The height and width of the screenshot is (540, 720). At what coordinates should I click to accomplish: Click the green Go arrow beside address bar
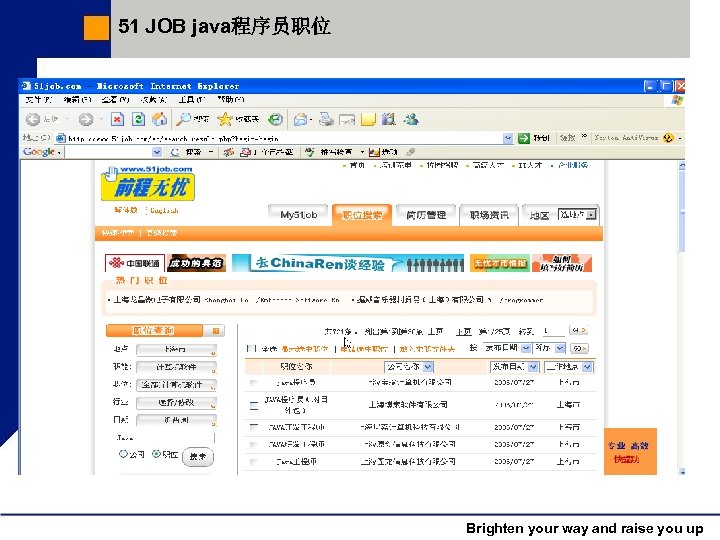click(523, 138)
